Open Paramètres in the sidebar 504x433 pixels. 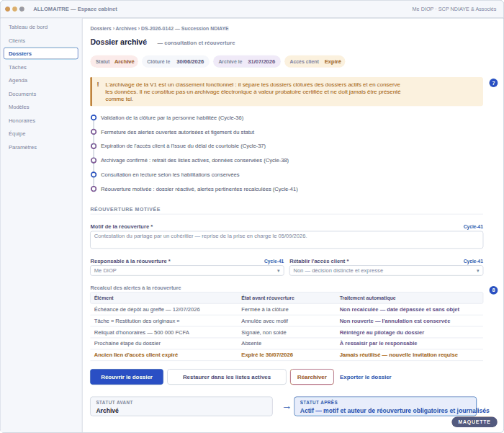(22, 148)
